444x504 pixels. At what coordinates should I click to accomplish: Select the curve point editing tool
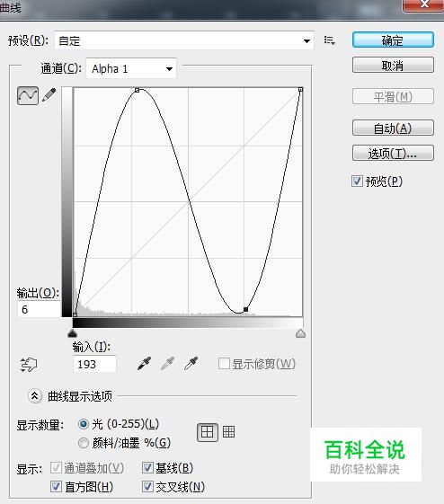28,95
